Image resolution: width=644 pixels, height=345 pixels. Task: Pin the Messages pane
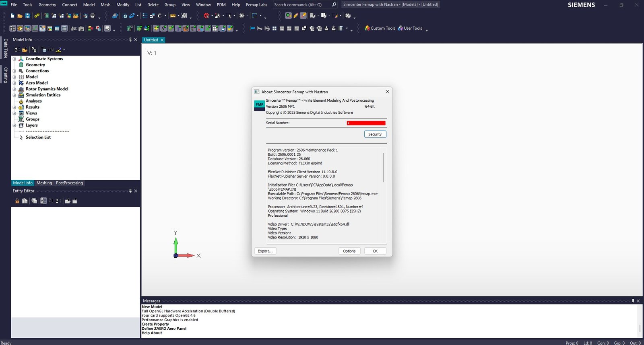click(633, 301)
